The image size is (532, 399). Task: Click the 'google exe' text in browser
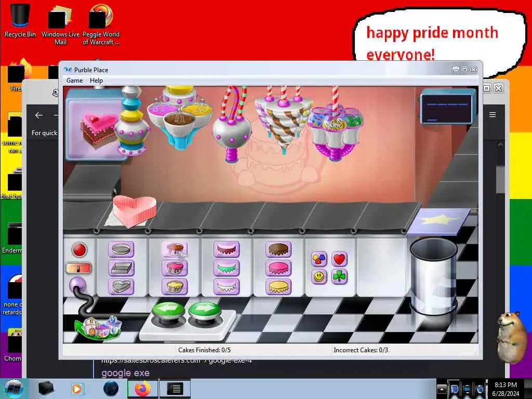(125, 373)
